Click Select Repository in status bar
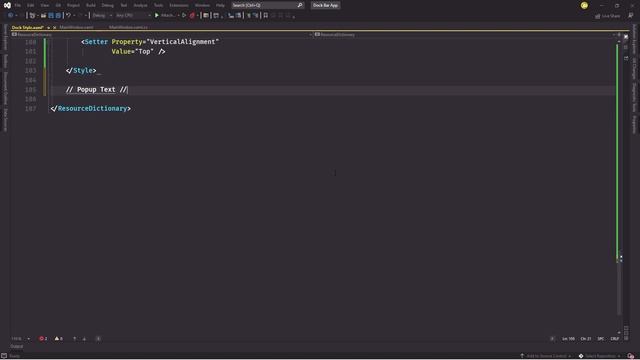This screenshot has height=360, width=640. tap(600, 356)
